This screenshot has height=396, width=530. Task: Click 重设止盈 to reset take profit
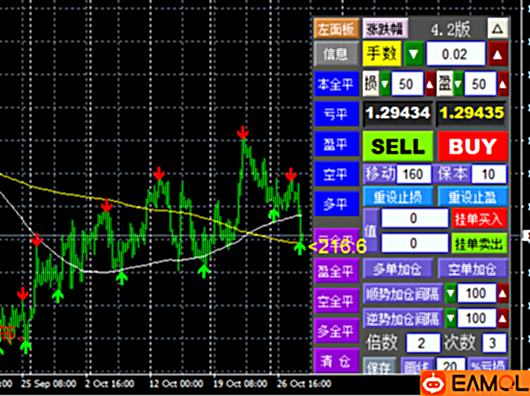[473, 197]
